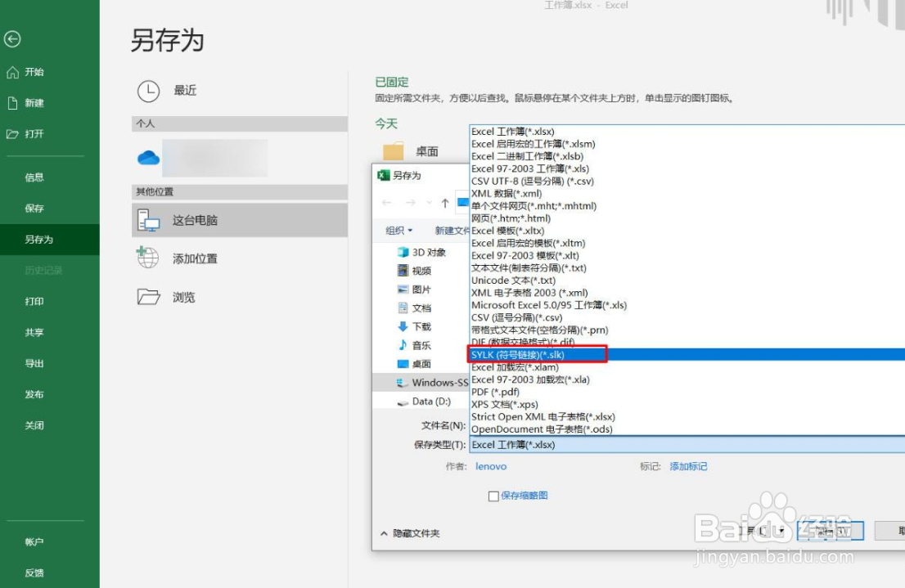Viewport: 905px width, 588px height.
Task: Click the 添加位置 globe icon
Action: pyautogui.click(x=147, y=258)
